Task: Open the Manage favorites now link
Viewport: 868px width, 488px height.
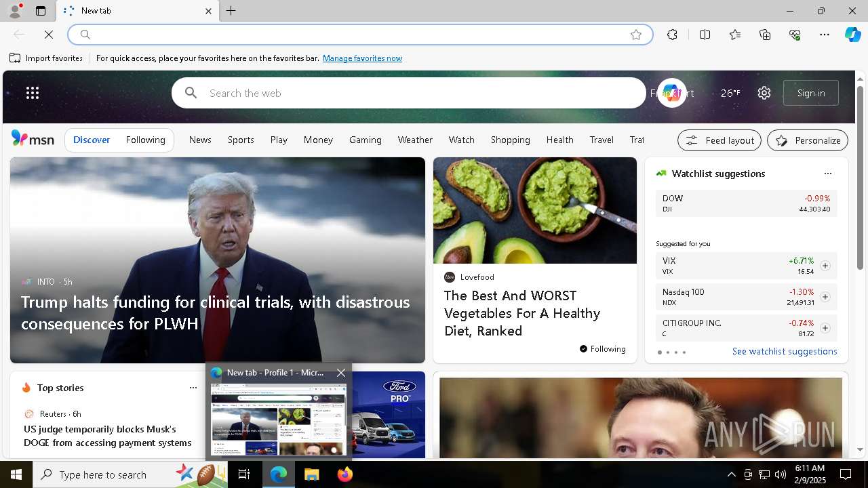Action: (362, 58)
